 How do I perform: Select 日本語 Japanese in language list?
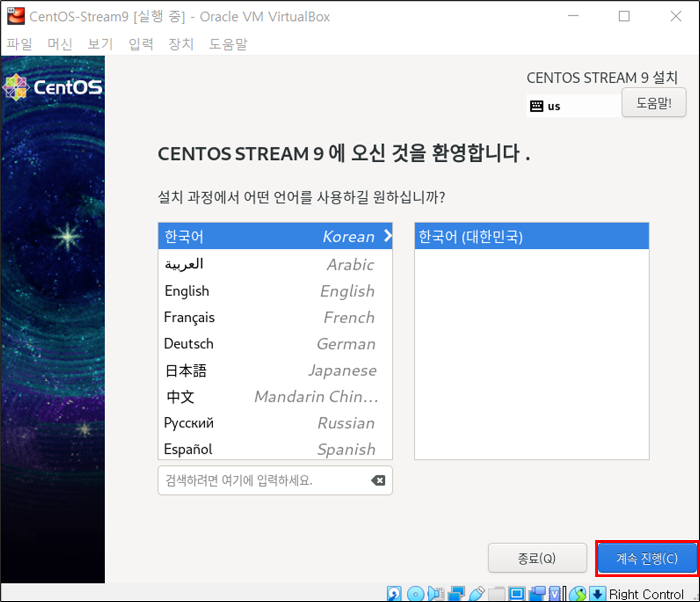[275, 370]
